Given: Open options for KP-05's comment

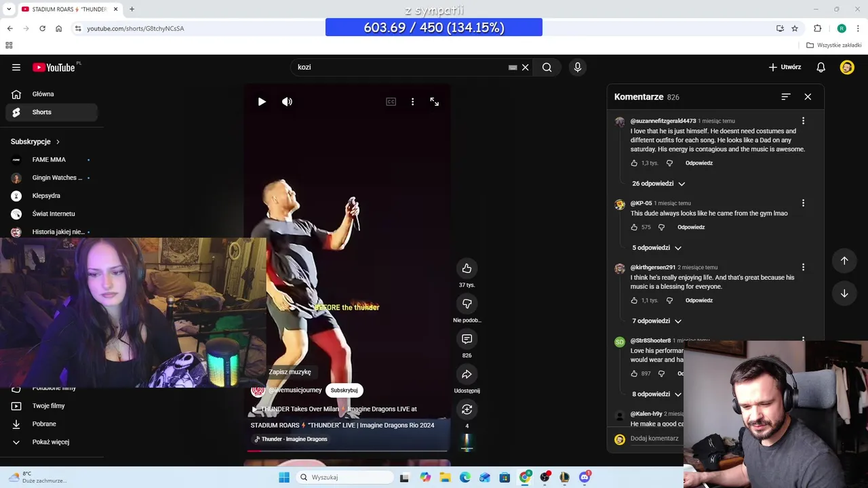Looking at the screenshot, I should 803,203.
